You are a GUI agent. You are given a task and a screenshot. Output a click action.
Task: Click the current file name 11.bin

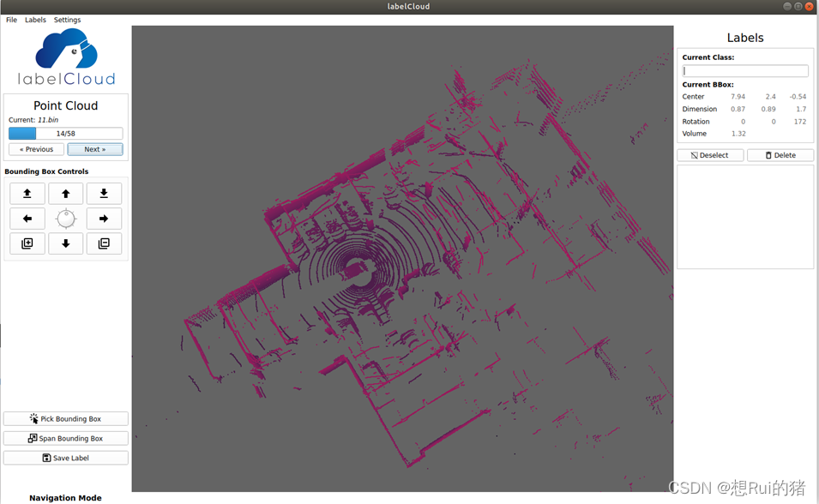click(48, 120)
